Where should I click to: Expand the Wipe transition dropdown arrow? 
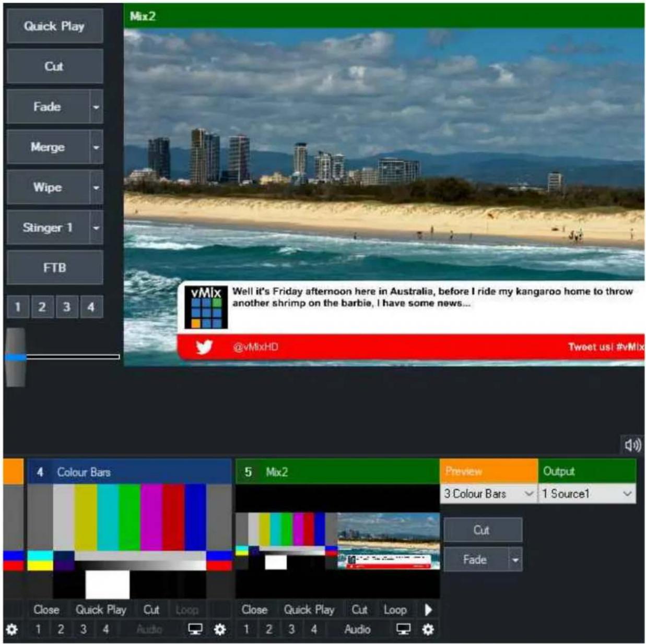(x=96, y=187)
